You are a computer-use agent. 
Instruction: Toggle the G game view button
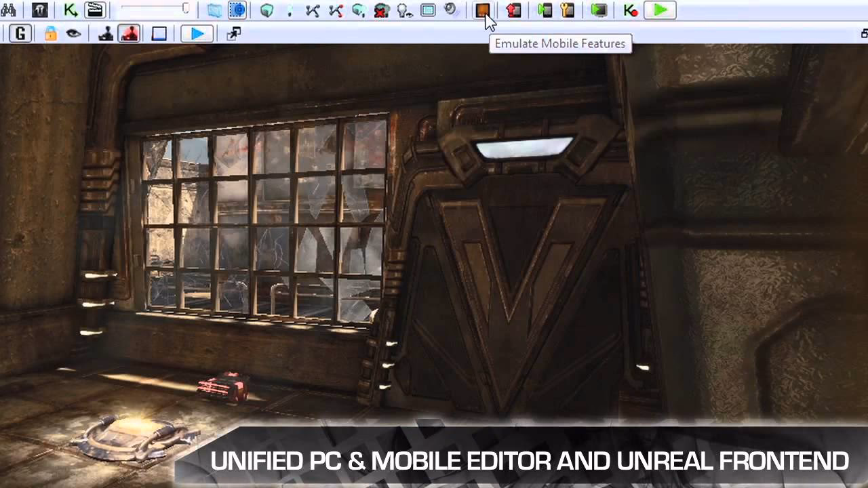20,33
